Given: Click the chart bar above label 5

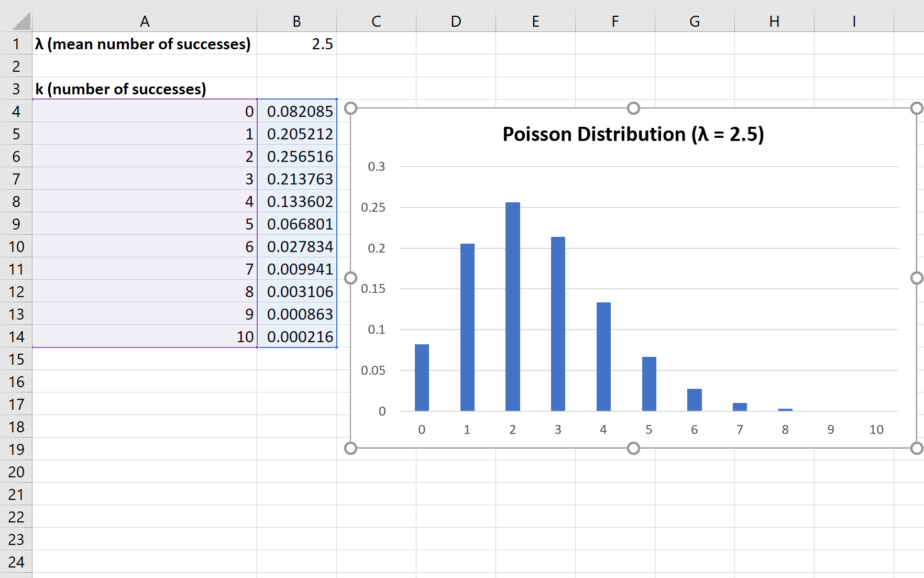Looking at the screenshot, I should [649, 384].
